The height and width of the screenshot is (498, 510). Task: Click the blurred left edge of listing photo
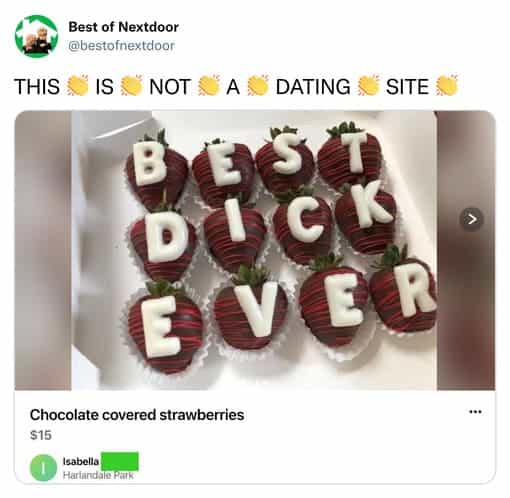coord(43,250)
